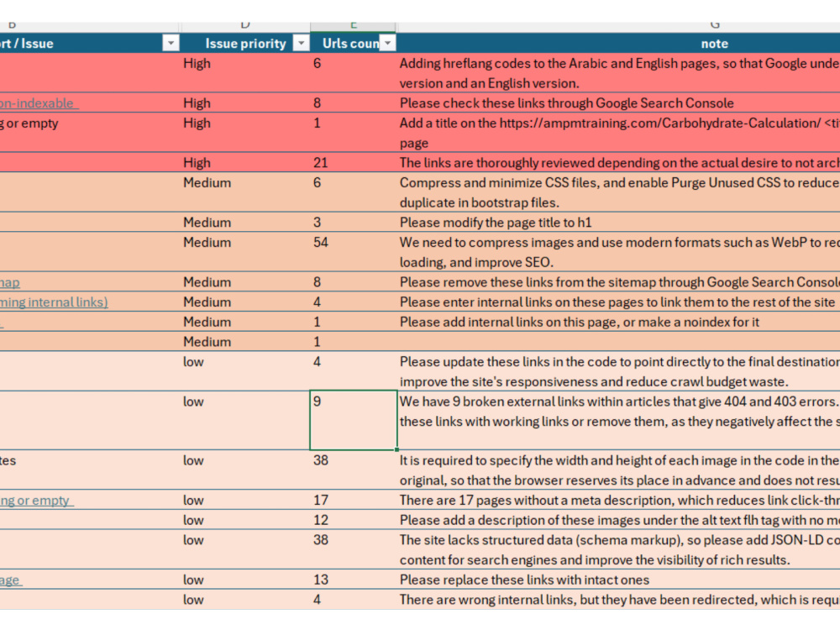Select note about removing links from the sitemap
This screenshot has width=840, height=630.
619,282
